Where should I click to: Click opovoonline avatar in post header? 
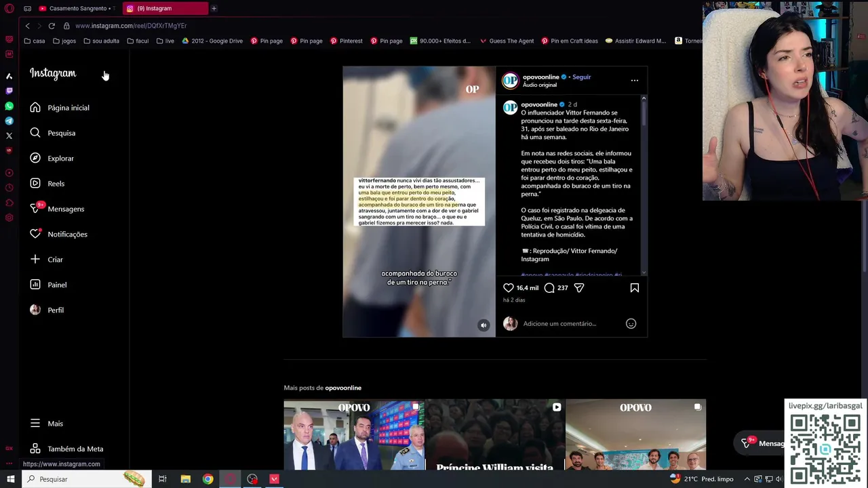510,81
